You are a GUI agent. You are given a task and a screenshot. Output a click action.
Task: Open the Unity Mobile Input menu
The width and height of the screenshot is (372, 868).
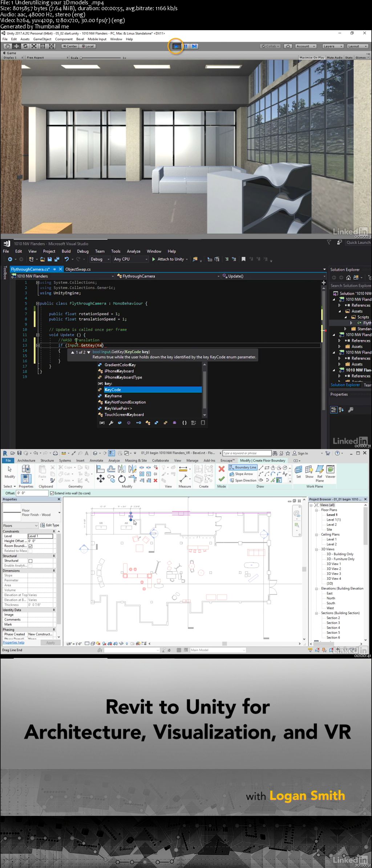[x=97, y=39]
